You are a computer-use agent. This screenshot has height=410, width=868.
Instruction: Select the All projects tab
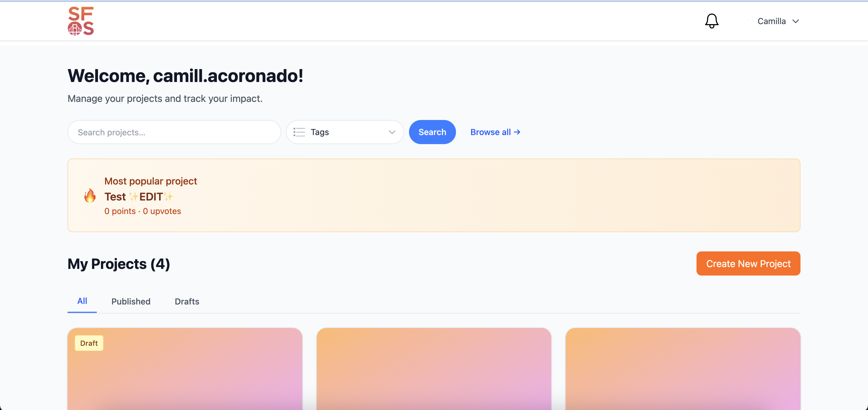82,301
